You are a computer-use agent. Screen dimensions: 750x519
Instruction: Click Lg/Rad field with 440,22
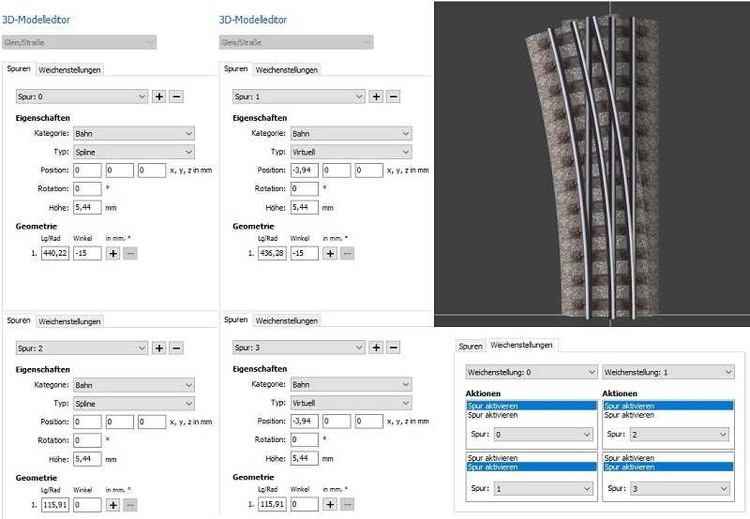coord(55,253)
